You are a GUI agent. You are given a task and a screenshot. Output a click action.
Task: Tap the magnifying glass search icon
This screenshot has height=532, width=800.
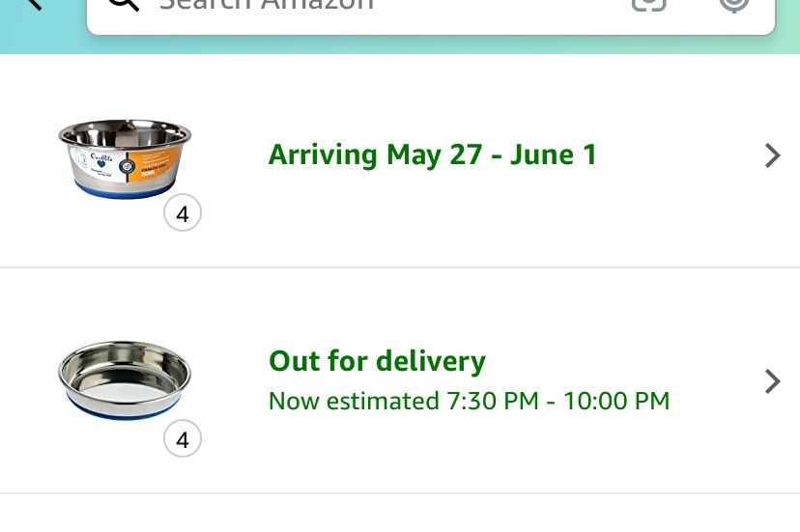pos(123,5)
